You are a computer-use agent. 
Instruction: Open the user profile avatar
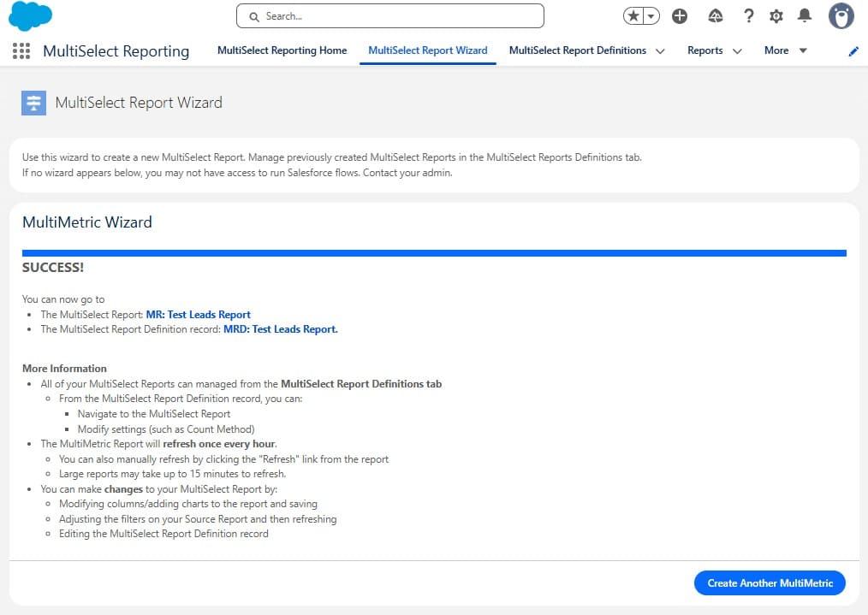841,16
